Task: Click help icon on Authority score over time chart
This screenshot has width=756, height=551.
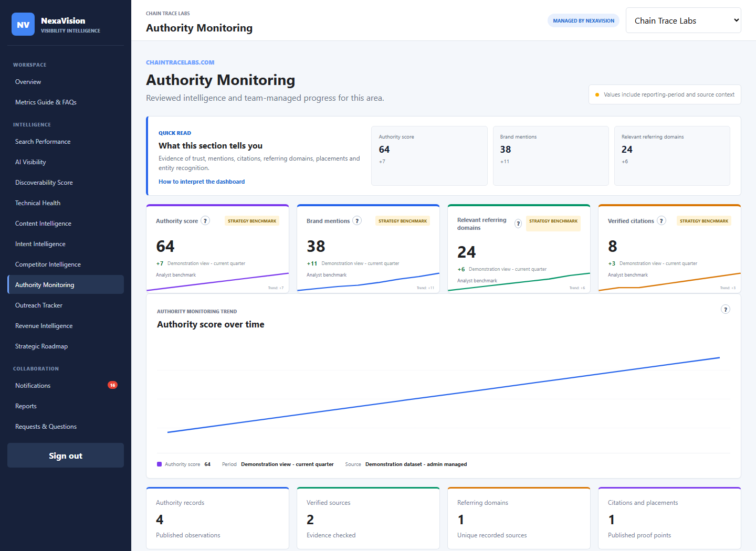Action: click(726, 309)
